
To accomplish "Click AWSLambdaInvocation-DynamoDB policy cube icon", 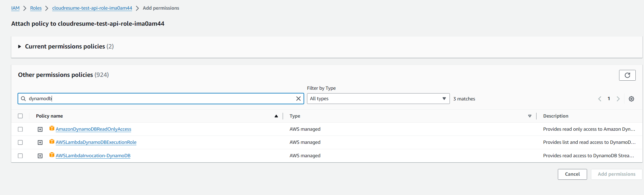I will (52, 155).
